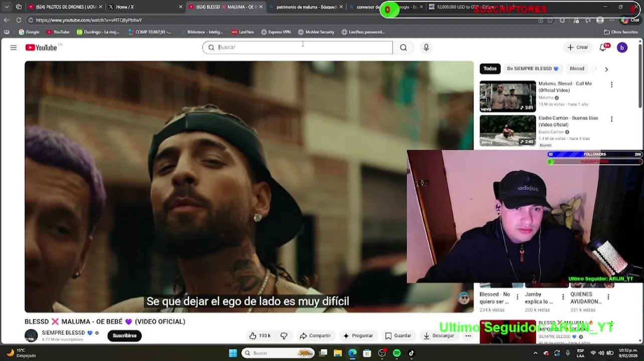Open Eladio Carrion Buenos Dias thumbnail
The image size is (644, 361).
(508, 131)
